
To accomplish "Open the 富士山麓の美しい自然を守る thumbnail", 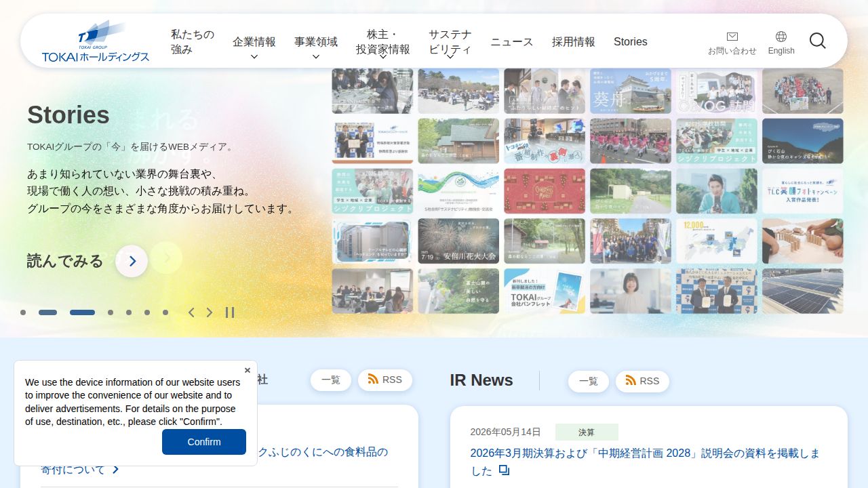I will (458, 291).
